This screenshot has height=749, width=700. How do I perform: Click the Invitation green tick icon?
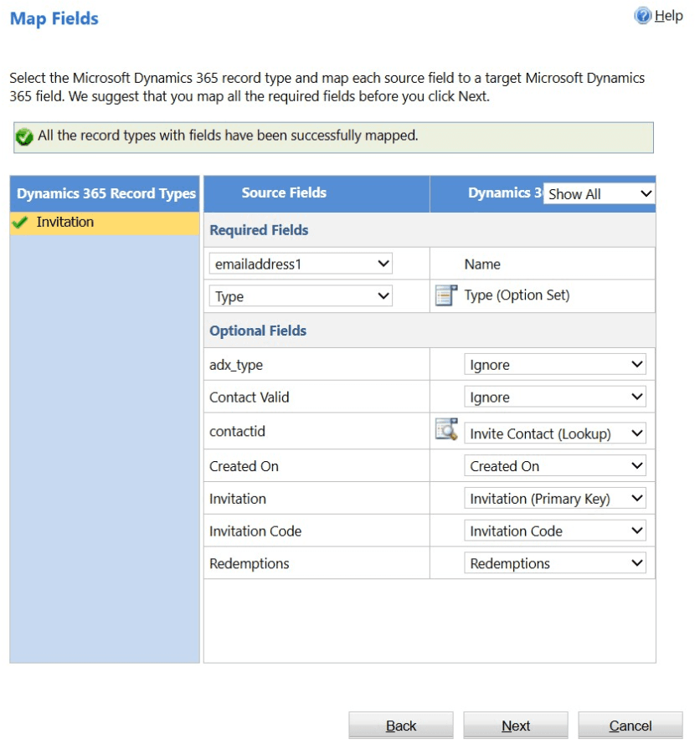pos(20,223)
